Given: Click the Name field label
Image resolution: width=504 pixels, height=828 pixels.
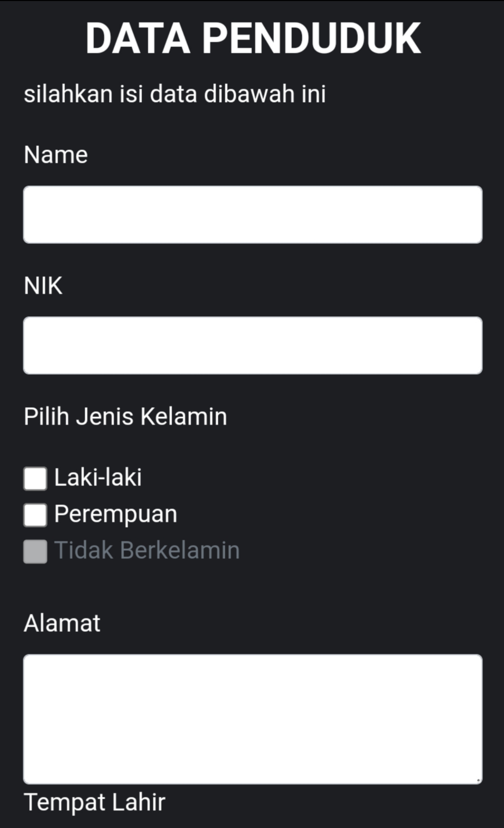Looking at the screenshot, I should (x=56, y=155).
